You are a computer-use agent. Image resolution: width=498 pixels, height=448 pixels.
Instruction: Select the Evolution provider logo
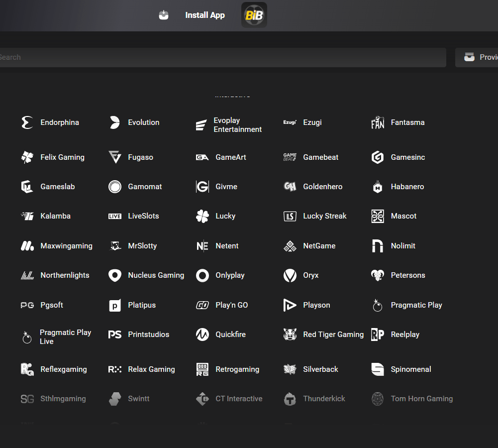114,122
